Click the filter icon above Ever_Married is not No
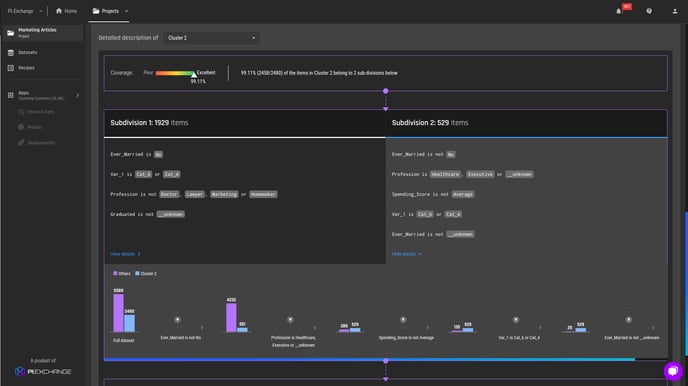688x386 pixels. (177, 320)
